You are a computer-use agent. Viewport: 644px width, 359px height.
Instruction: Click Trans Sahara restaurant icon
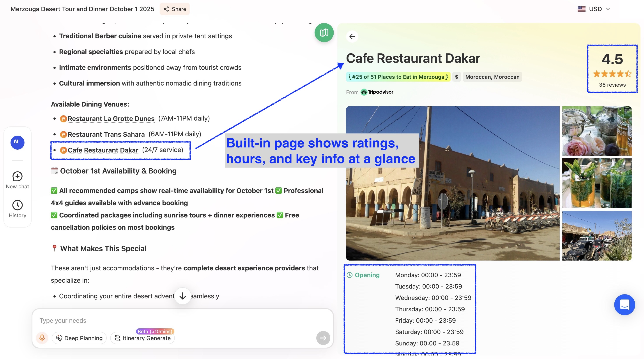tap(63, 135)
